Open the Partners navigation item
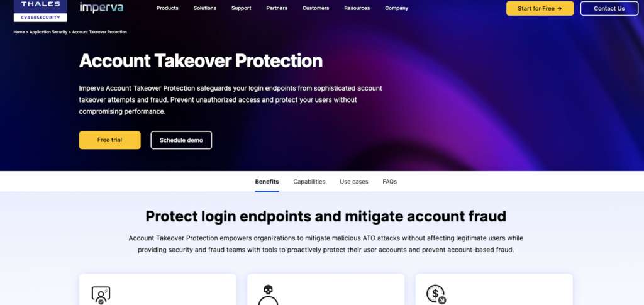Image resolution: width=644 pixels, height=305 pixels. 277,8
